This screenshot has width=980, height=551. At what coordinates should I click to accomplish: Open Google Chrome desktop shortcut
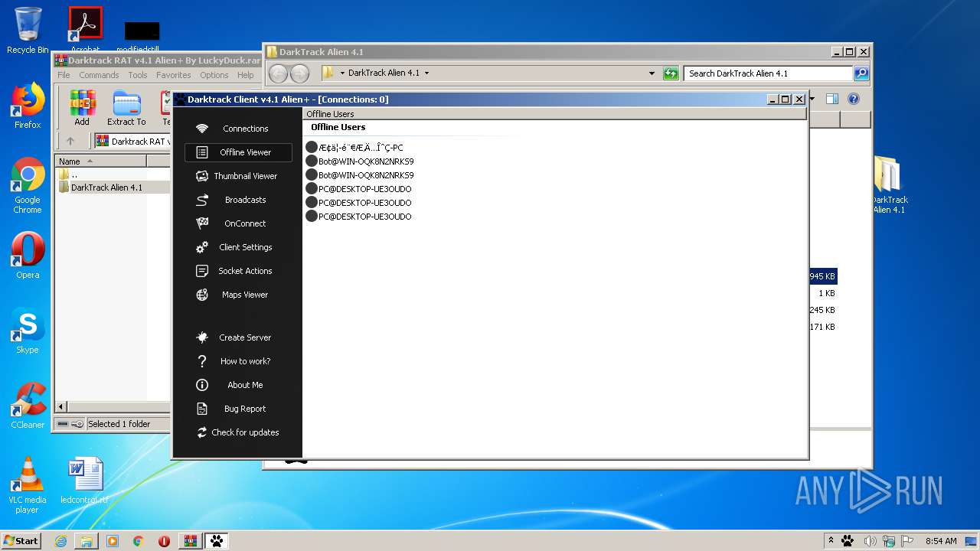(x=28, y=185)
